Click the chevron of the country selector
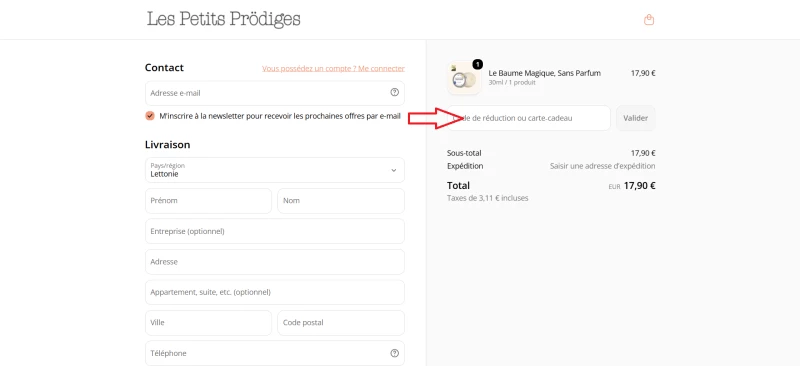This screenshot has height=366, width=800. 393,170
